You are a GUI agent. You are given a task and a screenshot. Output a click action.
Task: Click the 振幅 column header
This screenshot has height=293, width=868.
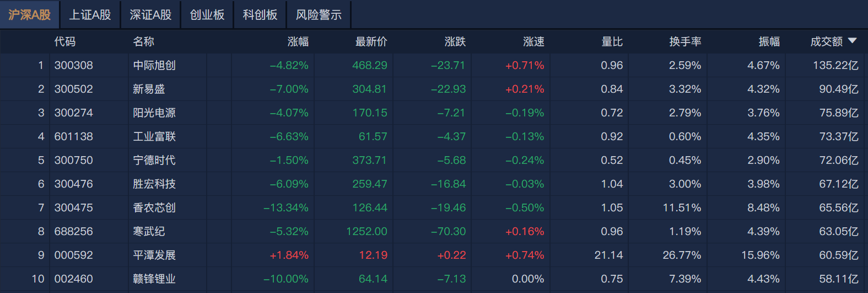[769, 42]
